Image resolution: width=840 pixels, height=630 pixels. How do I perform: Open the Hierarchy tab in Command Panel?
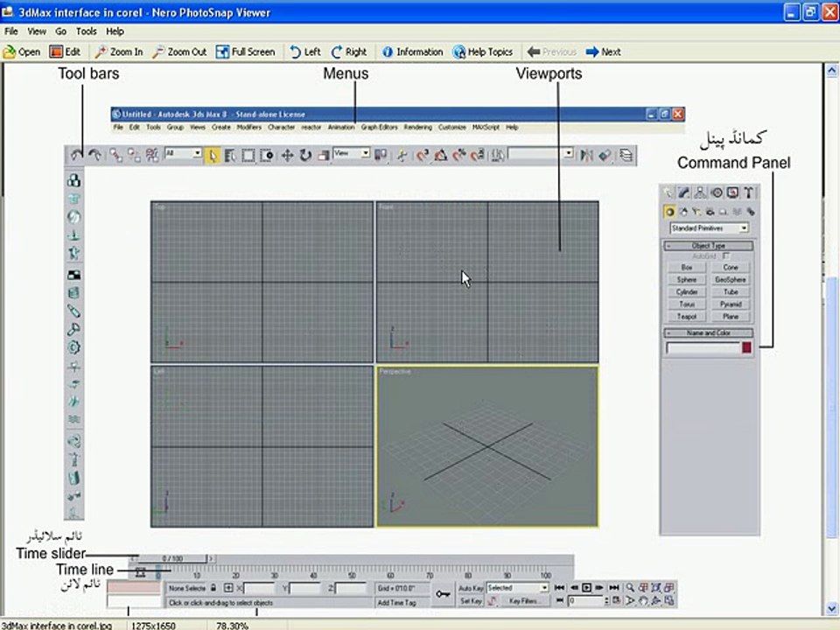click(700, 192)
